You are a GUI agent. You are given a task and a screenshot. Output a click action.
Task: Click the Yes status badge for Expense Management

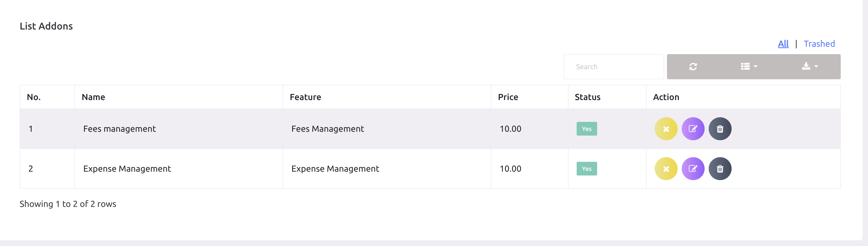tap(587, 169)
